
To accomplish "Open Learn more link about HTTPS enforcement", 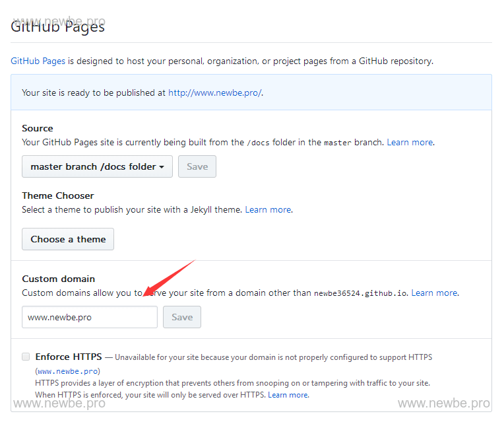I will (288, 395).
